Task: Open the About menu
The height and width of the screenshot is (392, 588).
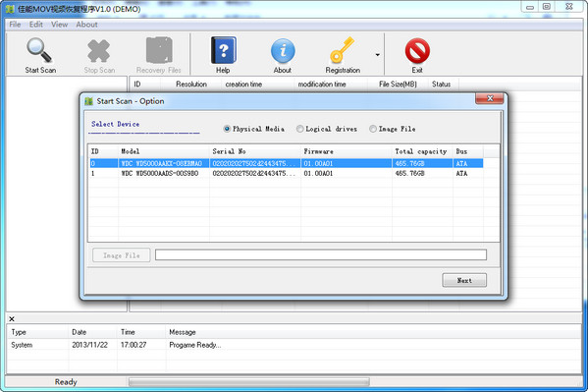Action: 86,25
